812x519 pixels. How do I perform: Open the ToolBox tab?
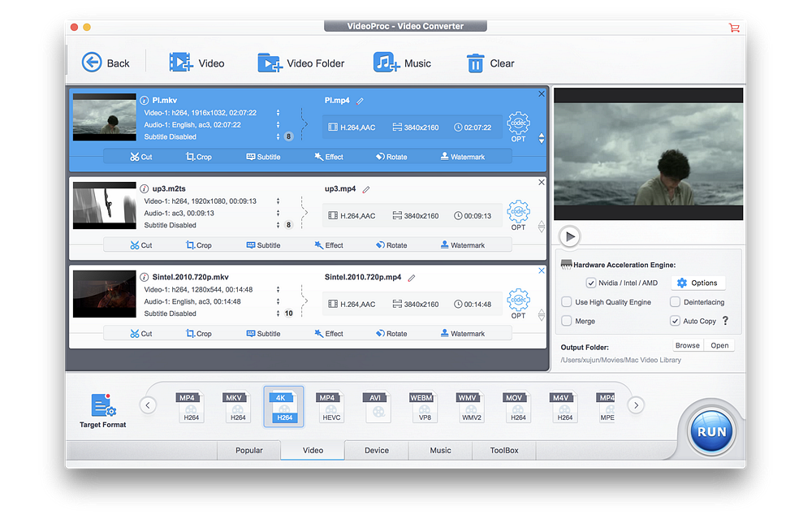coord(504,451)
